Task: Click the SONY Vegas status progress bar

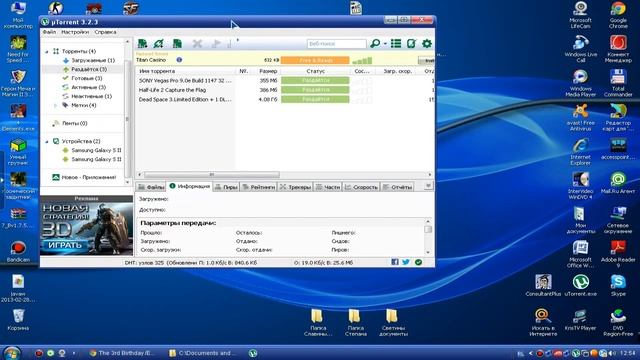Action: coord(315,80)
